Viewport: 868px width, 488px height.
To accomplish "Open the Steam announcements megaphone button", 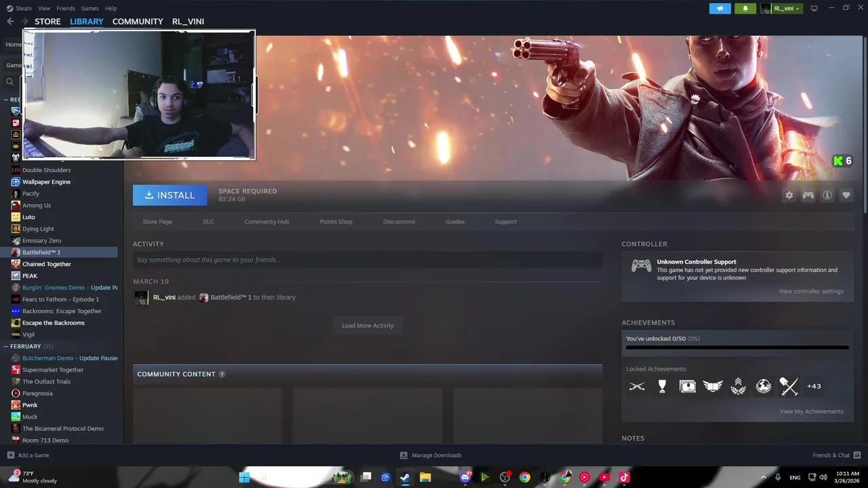I will [720, 8].
